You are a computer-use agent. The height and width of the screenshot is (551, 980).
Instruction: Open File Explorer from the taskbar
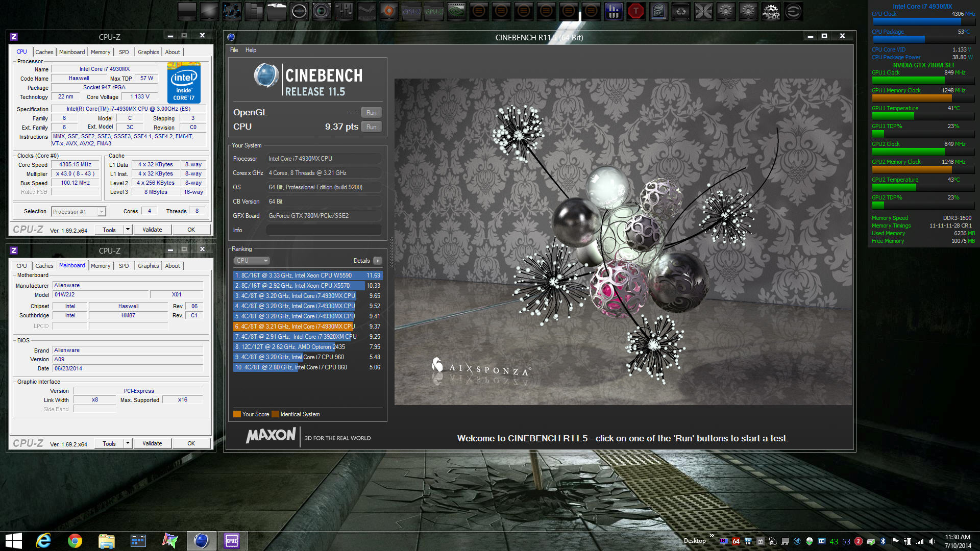[106, 541]
